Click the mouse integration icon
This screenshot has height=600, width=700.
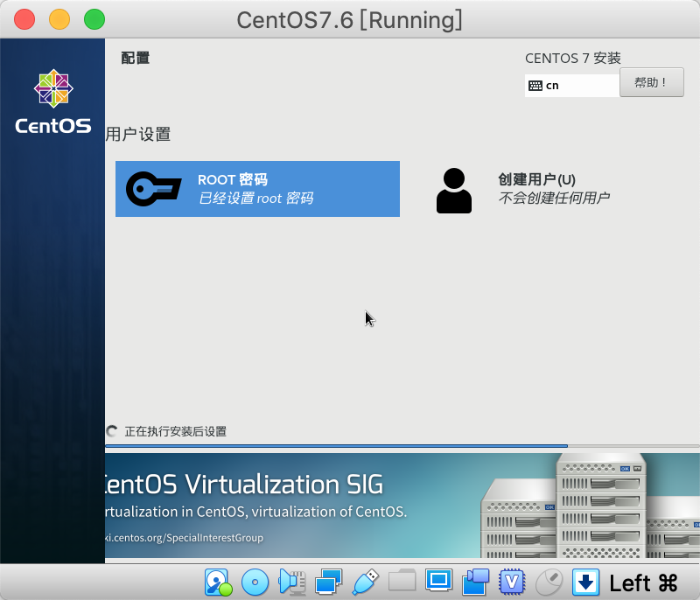(x=549, y=583)
